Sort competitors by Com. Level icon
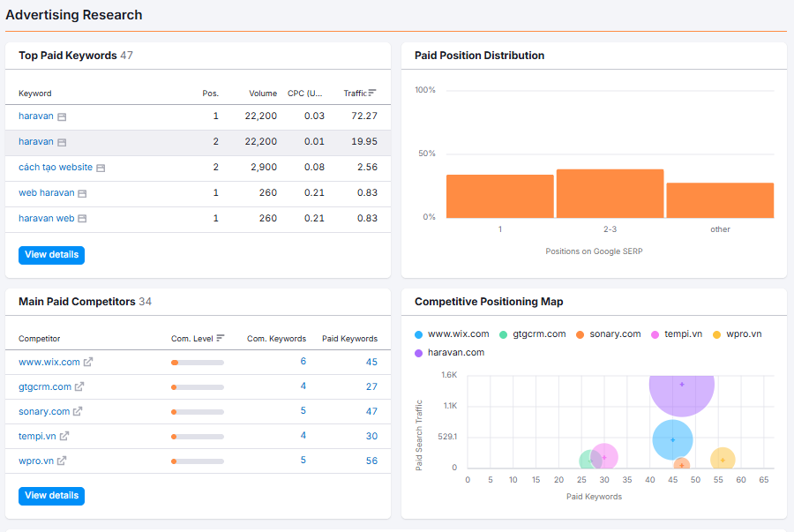The image size is (794, 532). click(221, 338)
